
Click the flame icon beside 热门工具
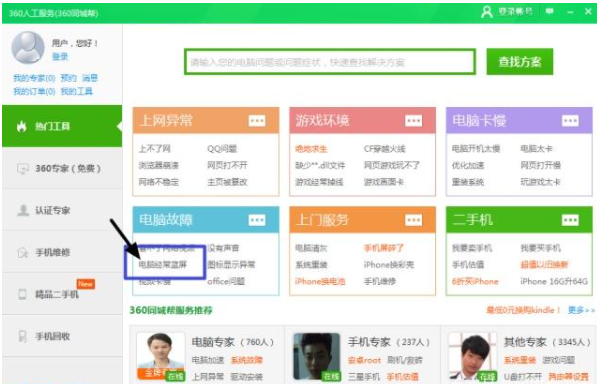click(x=22, y=126)
